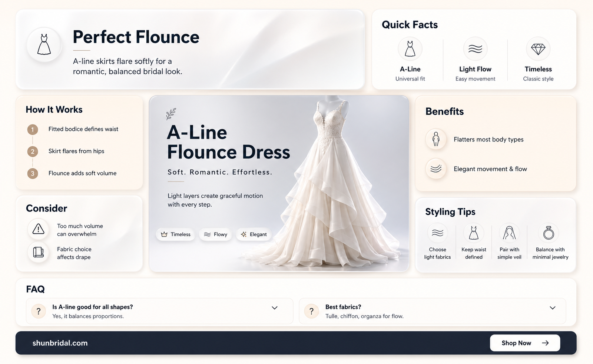This screenshot has height=364, width=593.
Task: Click the 'Quick Facts' heading
Action: pos(410,25)
